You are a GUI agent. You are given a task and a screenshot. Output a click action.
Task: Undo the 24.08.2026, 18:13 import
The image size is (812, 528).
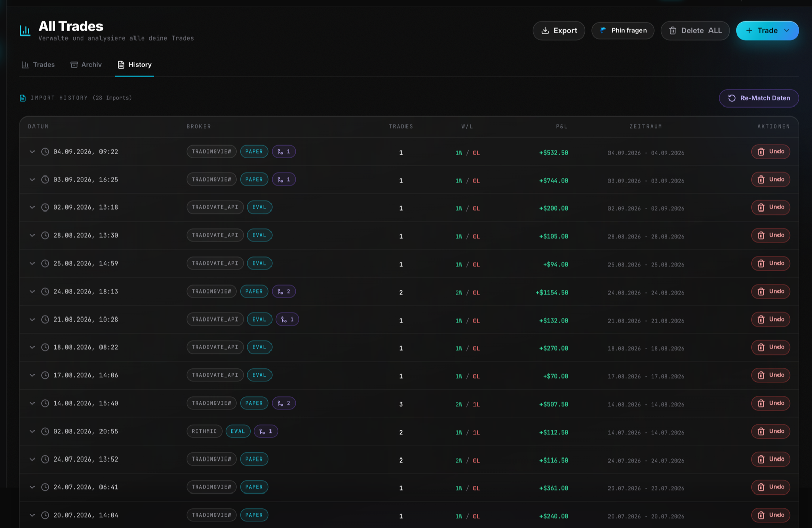click(770, 291)
